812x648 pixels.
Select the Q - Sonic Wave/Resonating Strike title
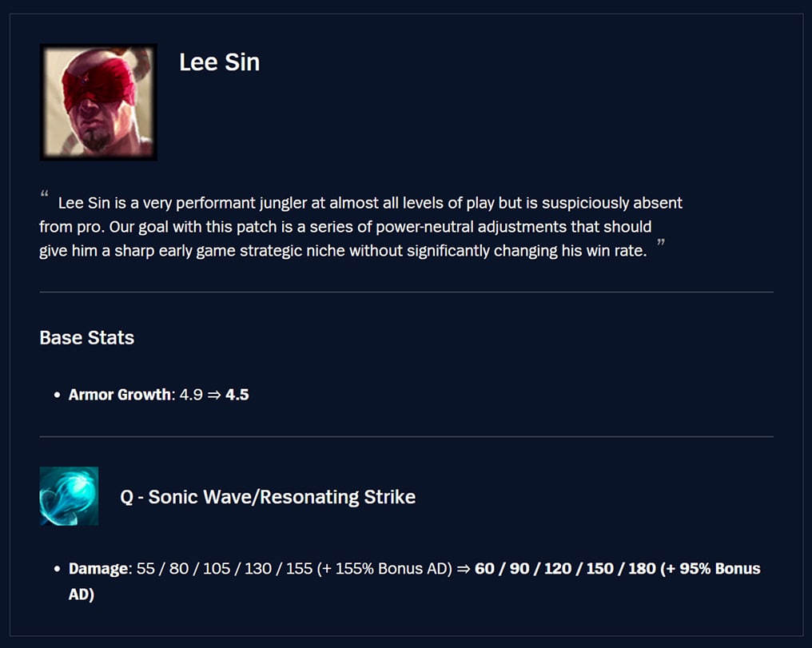click(268, 497)
